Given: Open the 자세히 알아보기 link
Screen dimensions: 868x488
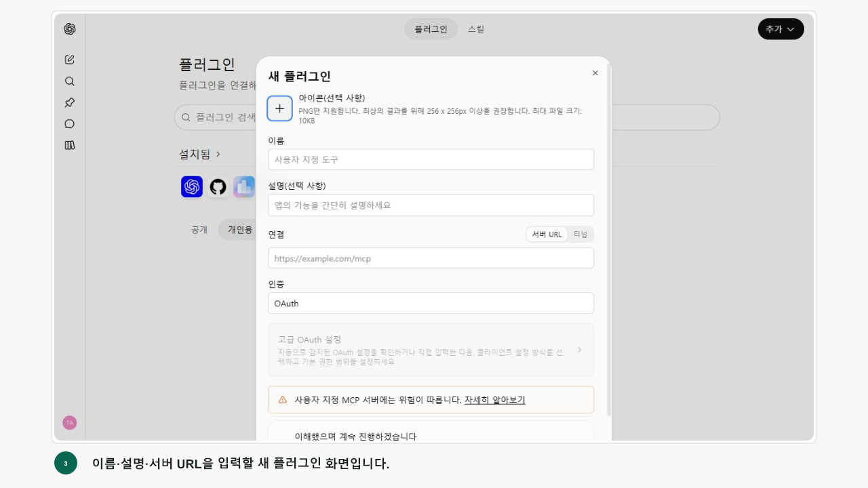Looking at the screenshot, I should click(495, 400).
